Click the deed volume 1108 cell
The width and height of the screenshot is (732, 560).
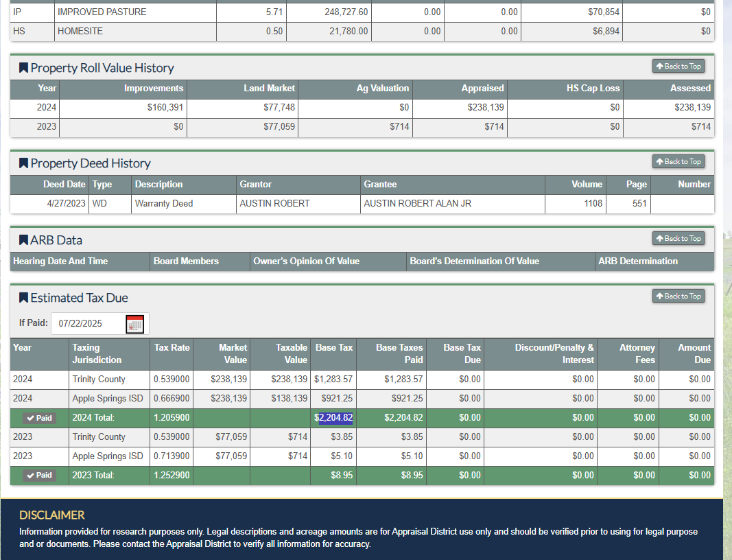click(x=593, y=204)
